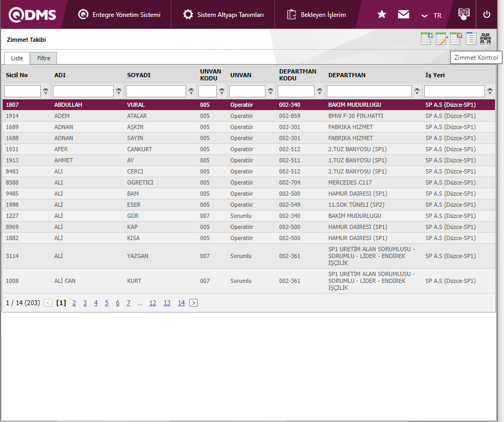The width and height of the screenshot is (504, 422).
Task: Expand the TR language dropdown
Action: [x=431, y=15]
